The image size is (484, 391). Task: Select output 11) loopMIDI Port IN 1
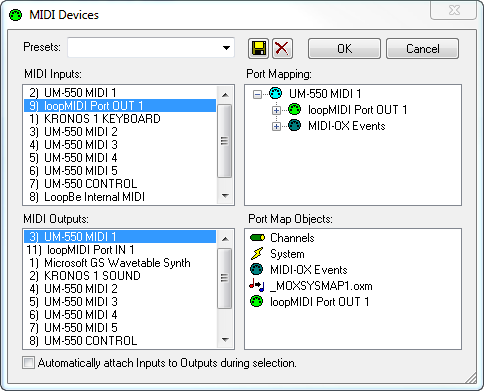[120, 250]
